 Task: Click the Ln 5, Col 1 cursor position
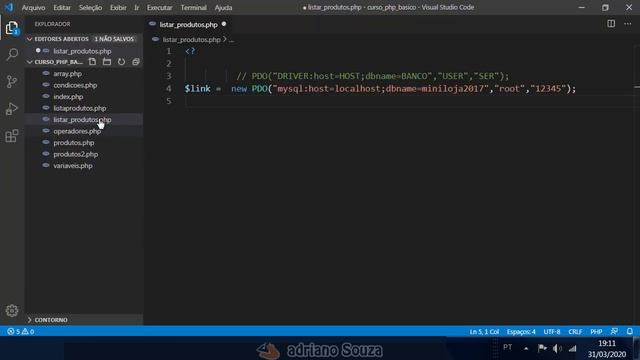click(484, 331)
